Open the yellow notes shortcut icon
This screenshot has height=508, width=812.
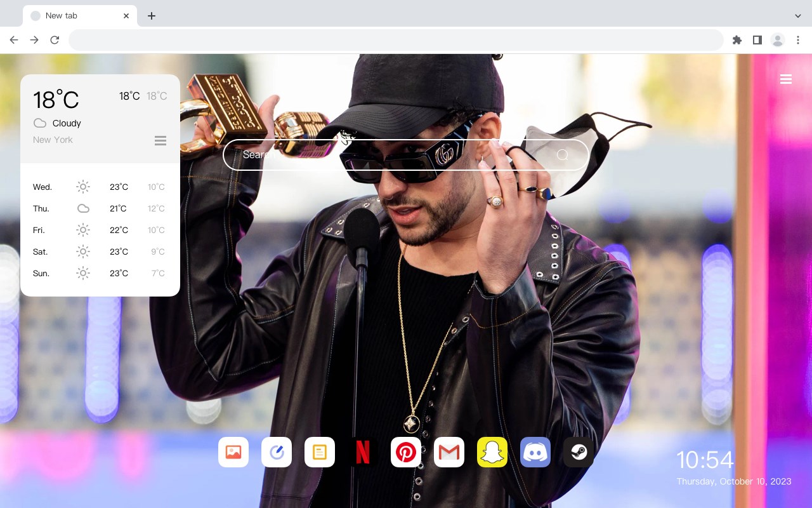click(320, 452)
